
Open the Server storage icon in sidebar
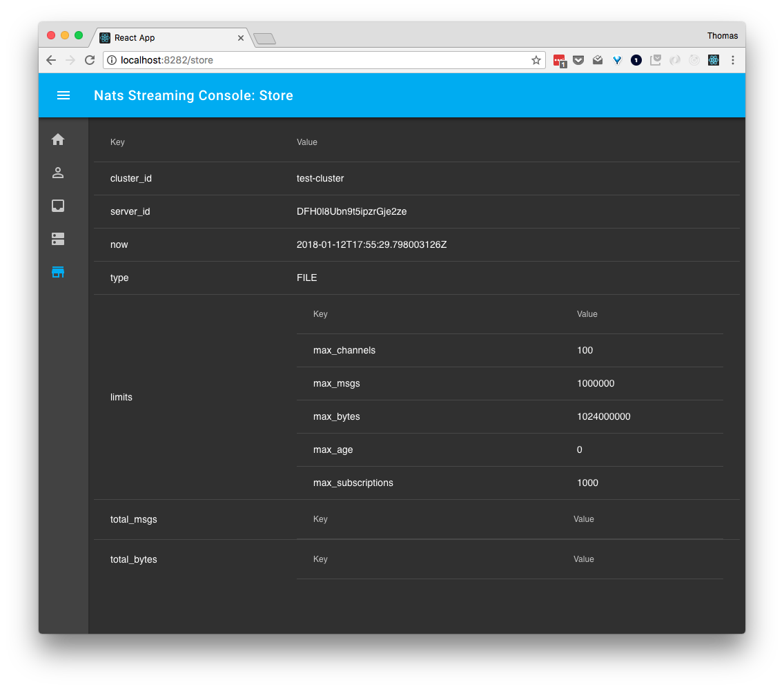(58, 239)
